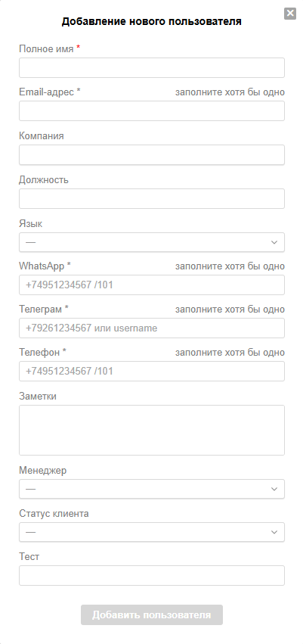
Task: Click the Email-адрес label text
Action: pyautogui.click(x=47, y=92)
